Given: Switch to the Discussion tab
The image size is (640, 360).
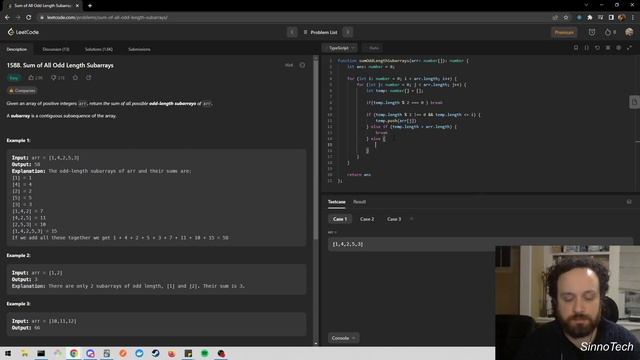Looking at the screenshot, I should click(x=56, y=49).
